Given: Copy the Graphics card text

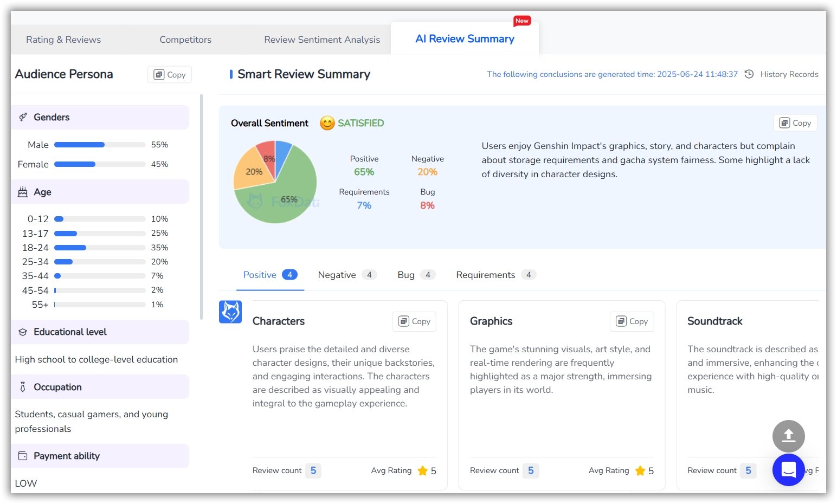Looking at the screenshot, I should 632,321.
